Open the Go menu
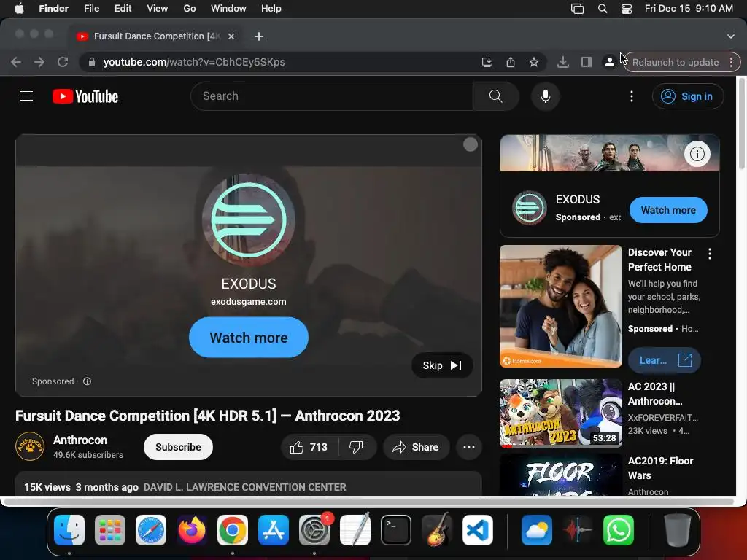Image resolution: width=747 pixels, height=560 pixels. tap(190, 9)
